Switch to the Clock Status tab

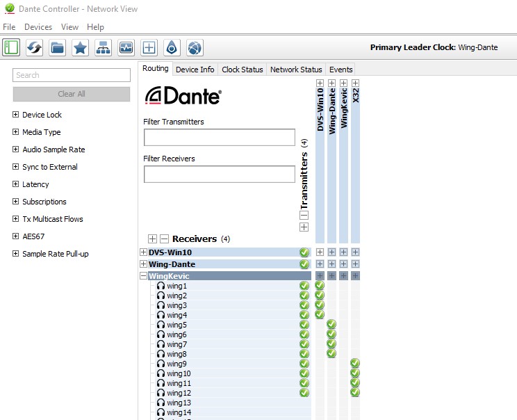tap(243, 70)
